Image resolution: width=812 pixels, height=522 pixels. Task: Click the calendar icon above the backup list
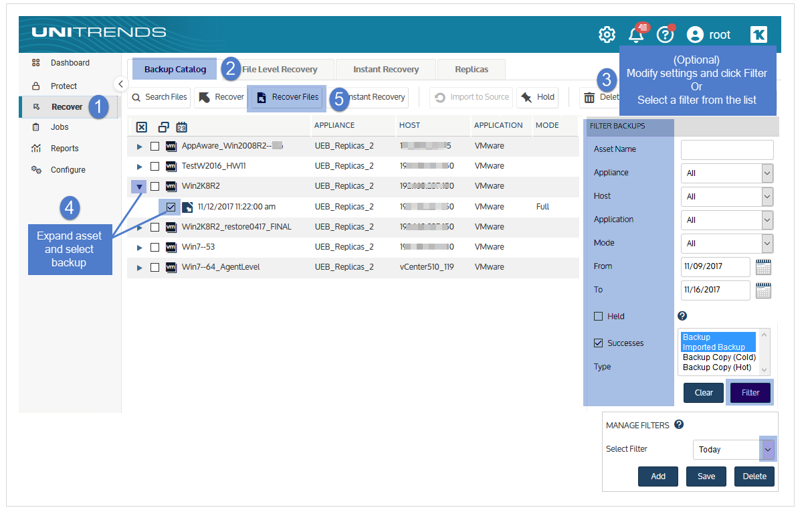(181, 127)
